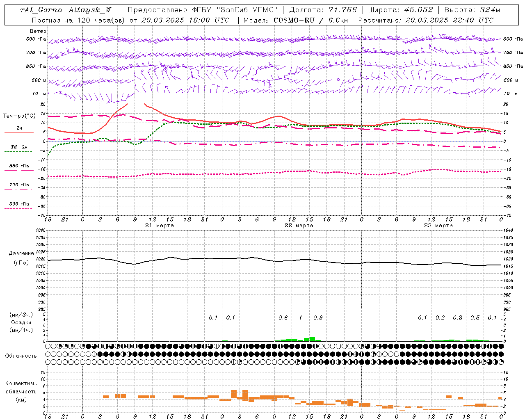
Task: Click the tallest green precipitation bar
Action: [x=312, y=339]
